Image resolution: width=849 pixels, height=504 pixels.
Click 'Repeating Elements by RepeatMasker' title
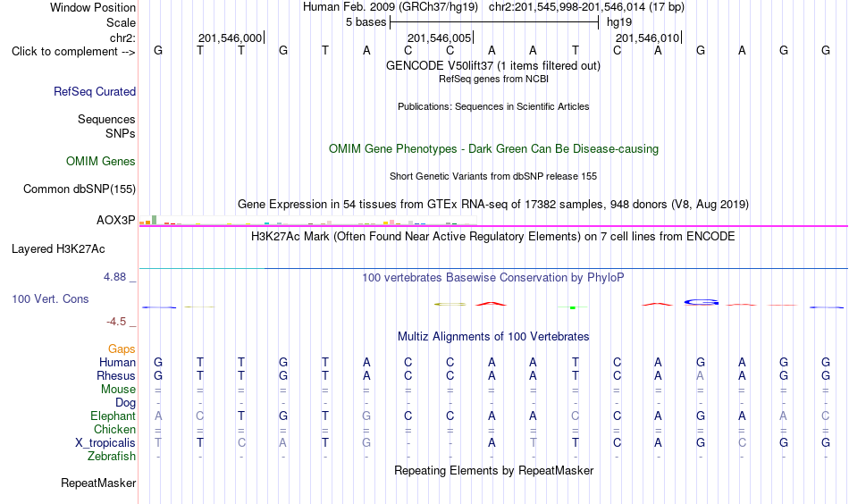coord(493,470)
